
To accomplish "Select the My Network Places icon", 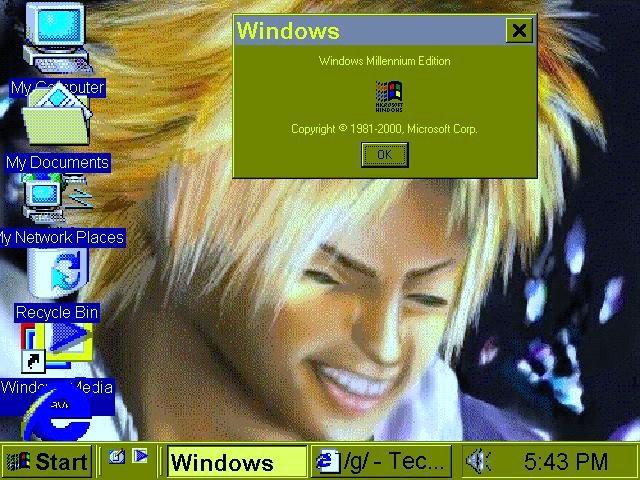I will (x=57, y=198).
